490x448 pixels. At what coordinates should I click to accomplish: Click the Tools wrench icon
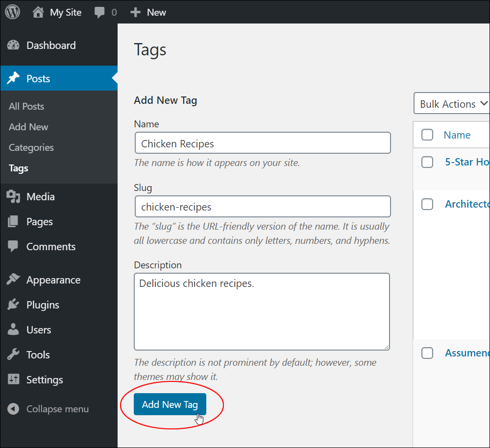(x=13, y=354)
